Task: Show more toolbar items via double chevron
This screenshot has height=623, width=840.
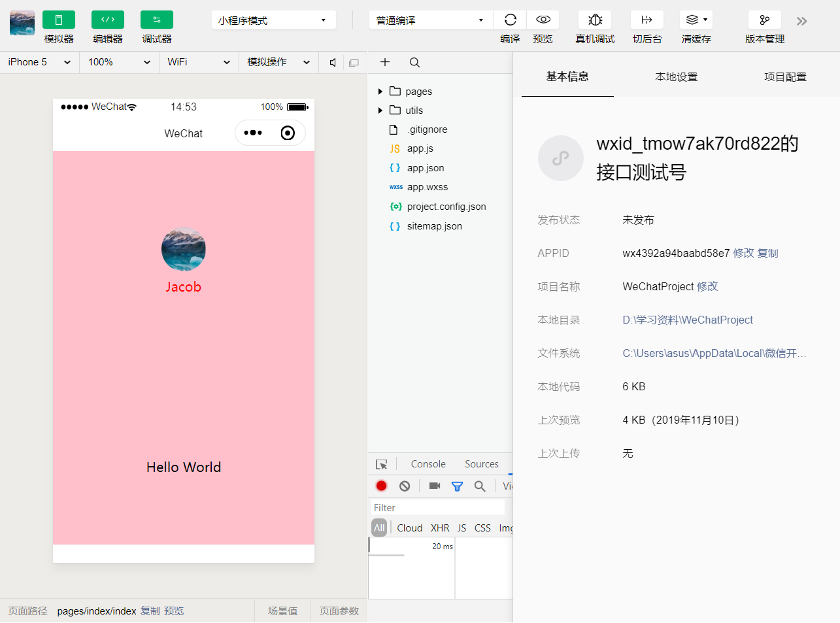Action: [x=802, y=21]
